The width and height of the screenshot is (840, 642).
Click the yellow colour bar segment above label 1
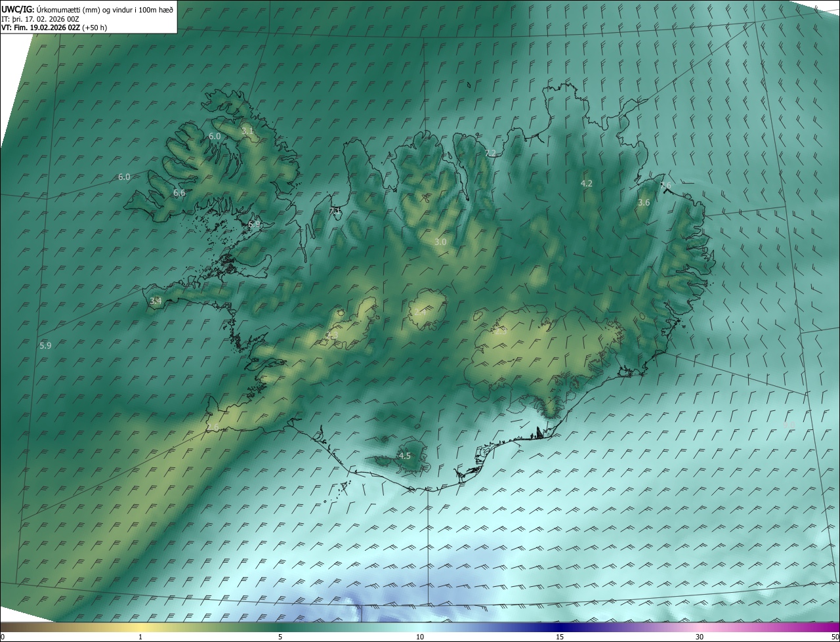140,627
